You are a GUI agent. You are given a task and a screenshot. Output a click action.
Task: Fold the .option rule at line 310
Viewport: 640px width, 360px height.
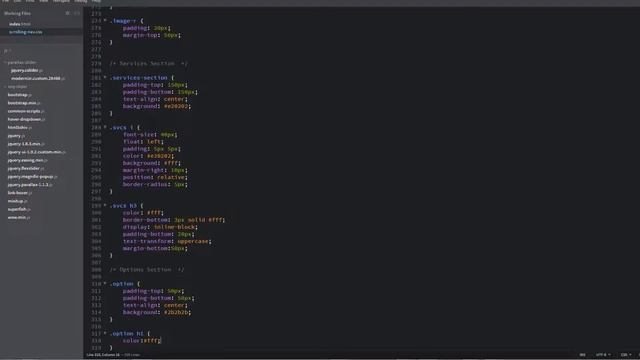pyautogui.click(x=105, y=283)
